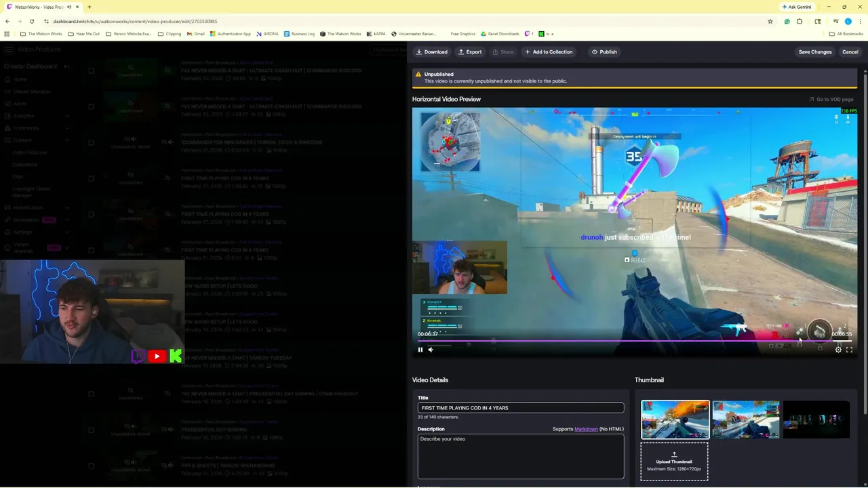This screenshot has width=868, height=488.
Task: Pause the video preview playback
Action: pyautogui.click(x=420, y=350)
